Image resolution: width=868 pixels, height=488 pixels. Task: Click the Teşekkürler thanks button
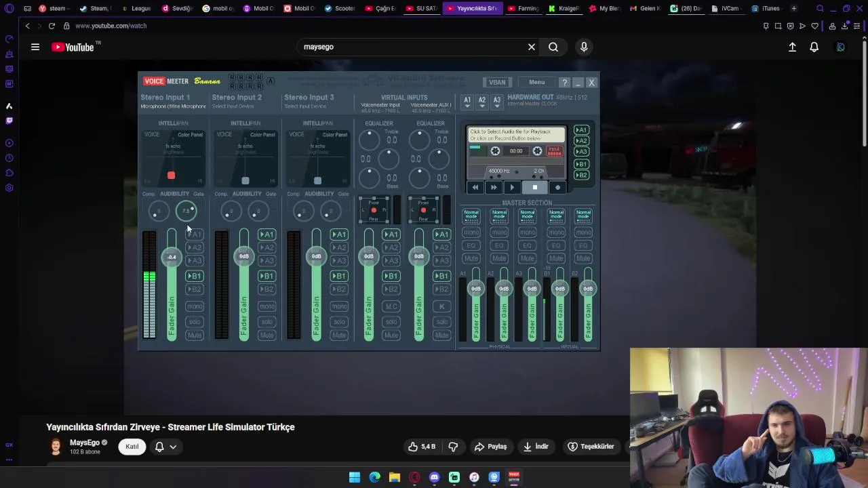591,447
